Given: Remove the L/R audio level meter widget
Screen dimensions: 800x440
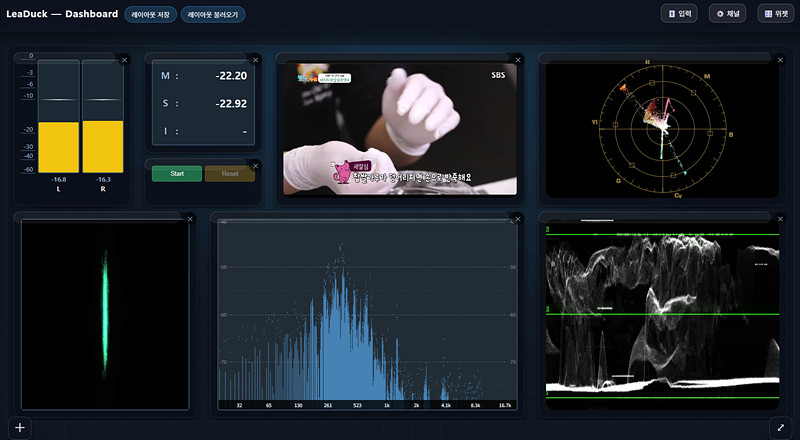Looking at the screenshot, I should click(124, 60).
